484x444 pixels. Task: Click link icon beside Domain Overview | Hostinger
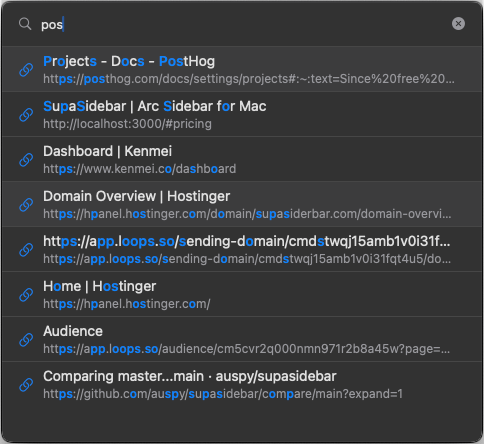[26, 205]
